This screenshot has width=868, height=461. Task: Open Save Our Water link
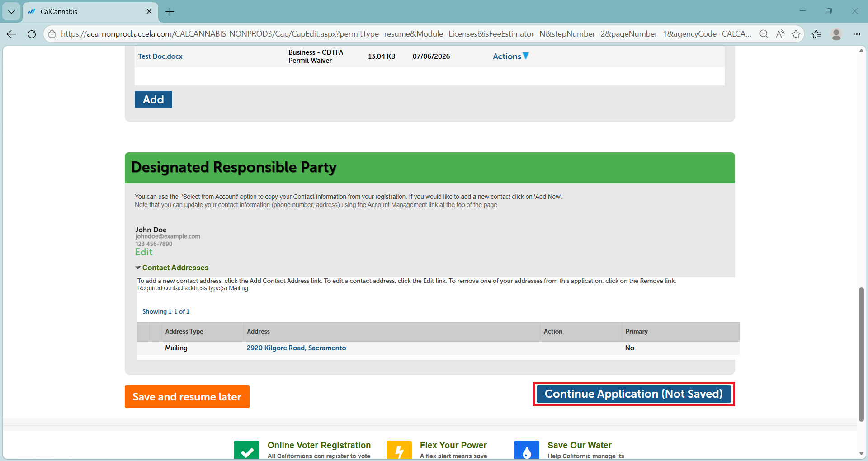(580, 445)
